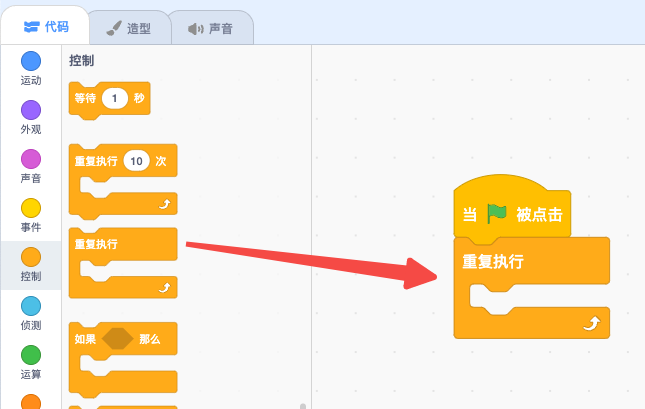Image resolution: width=645 pixels, height=409 pixels.
Task: Select the green 运算 category circle
Action: (x=31, y=355)
